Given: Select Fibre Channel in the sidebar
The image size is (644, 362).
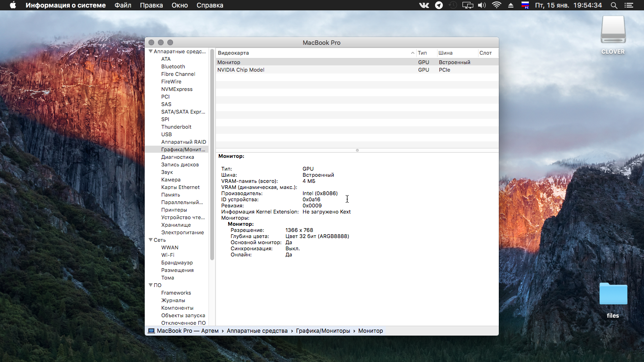Looking at the screenshot, I should point(178,74).
